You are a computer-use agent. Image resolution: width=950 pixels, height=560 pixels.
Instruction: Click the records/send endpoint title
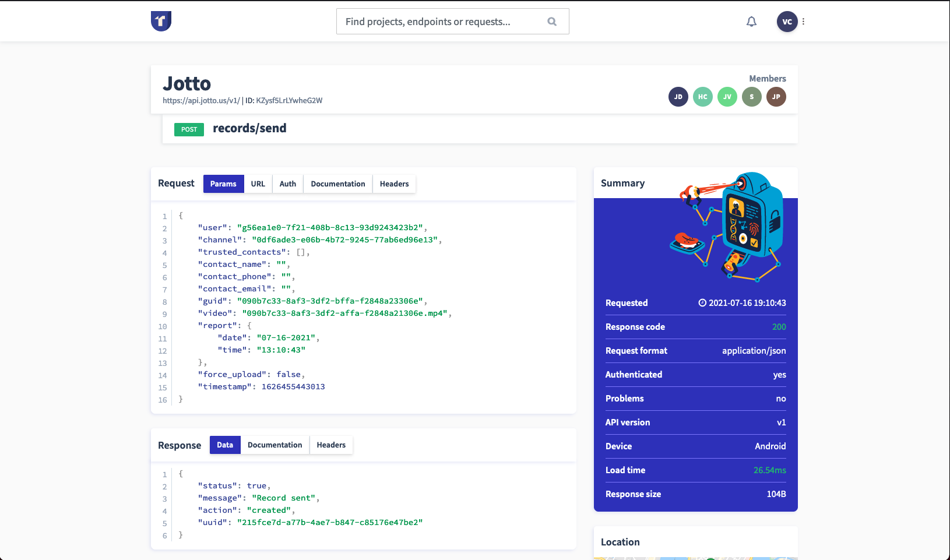coord(249,128)
